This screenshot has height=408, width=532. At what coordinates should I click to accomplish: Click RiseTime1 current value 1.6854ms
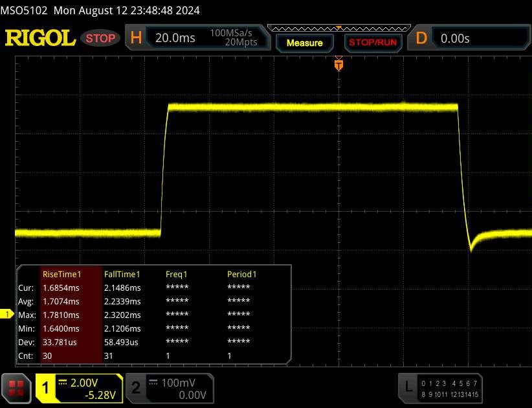(x=61, y=288)
